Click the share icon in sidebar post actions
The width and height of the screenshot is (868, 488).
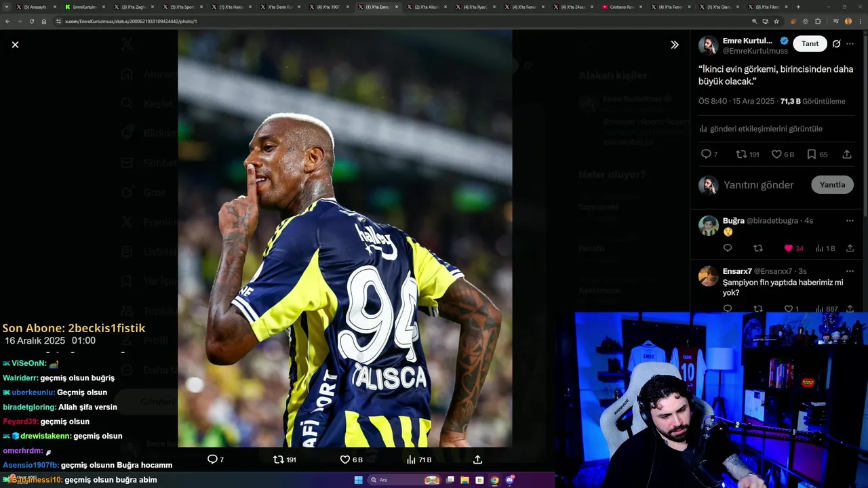click(x=847, y=155)
